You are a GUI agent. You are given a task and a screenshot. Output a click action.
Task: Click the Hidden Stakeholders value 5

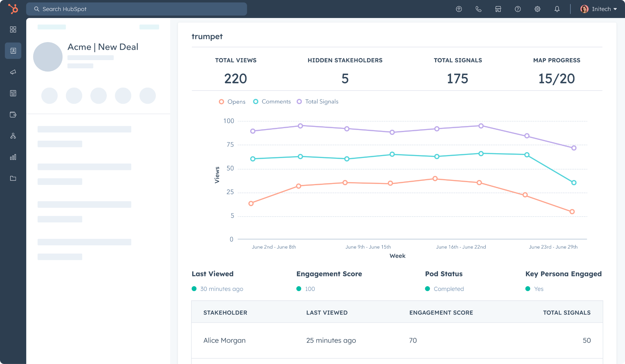coord(345,79)
